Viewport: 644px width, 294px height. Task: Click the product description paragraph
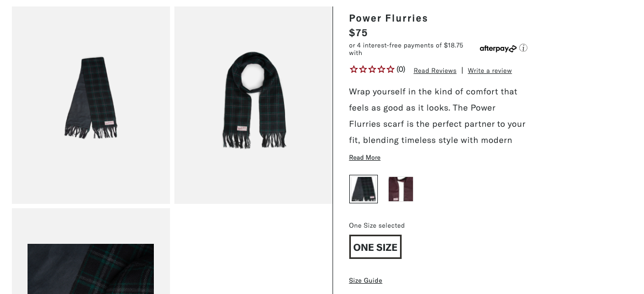coord(437,116)
